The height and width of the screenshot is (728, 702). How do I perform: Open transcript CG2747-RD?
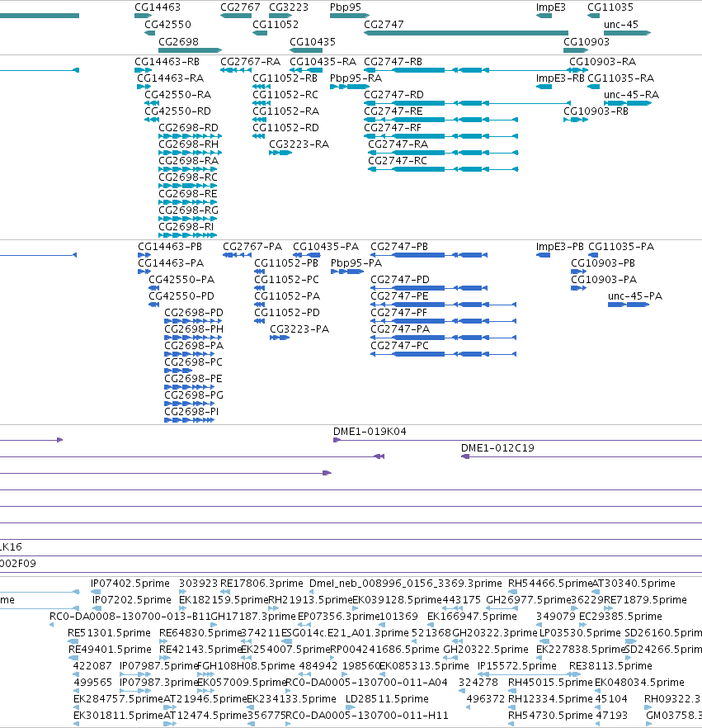click(x=393, y=95)
